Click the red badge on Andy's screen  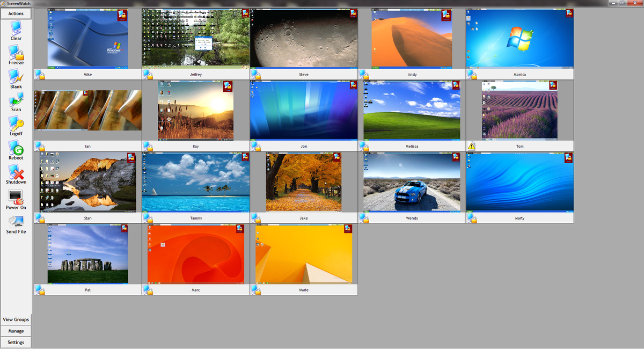(x=447, y=14)
